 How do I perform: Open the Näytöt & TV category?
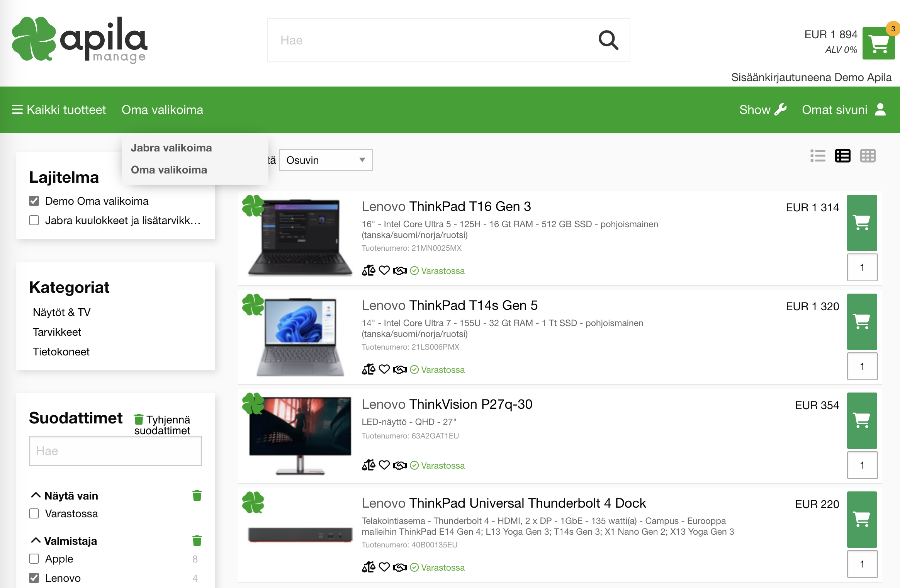(x=61, y=312)
